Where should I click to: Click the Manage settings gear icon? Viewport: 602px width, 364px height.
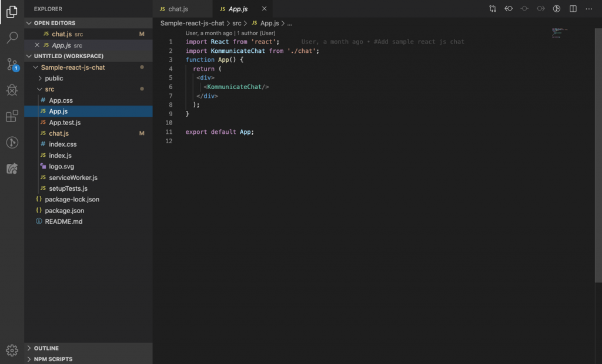coord(12,350)
